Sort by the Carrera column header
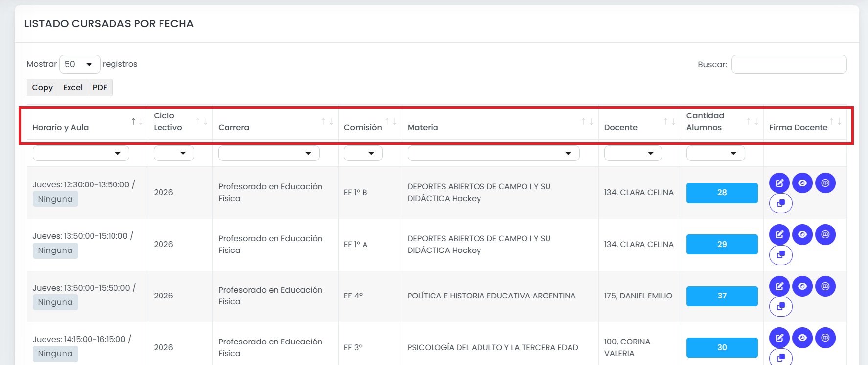Image resolution: width=868 pixels, height=365 pixels. click(275, 122)
